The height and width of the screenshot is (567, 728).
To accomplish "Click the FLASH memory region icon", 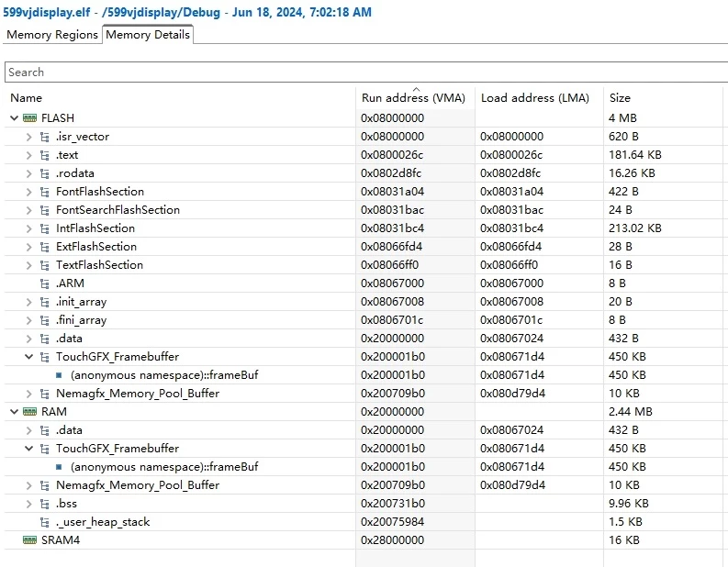I will pos(29,118).
